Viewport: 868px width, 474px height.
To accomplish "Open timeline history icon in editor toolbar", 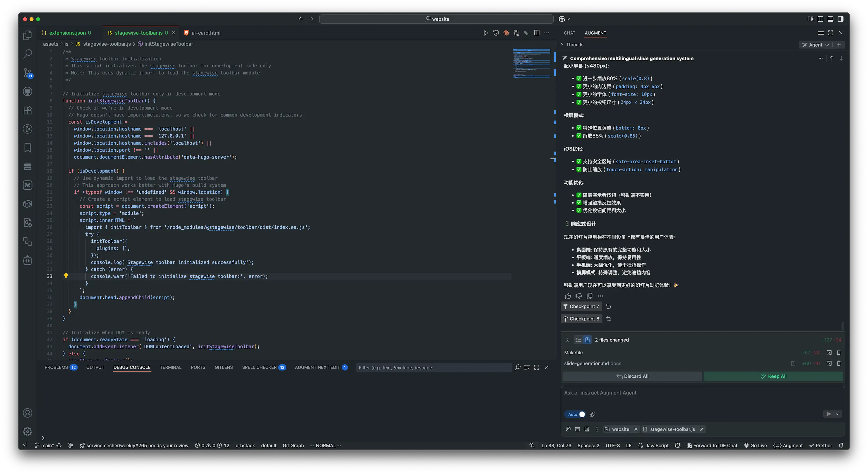I will (x=496, y=33).
